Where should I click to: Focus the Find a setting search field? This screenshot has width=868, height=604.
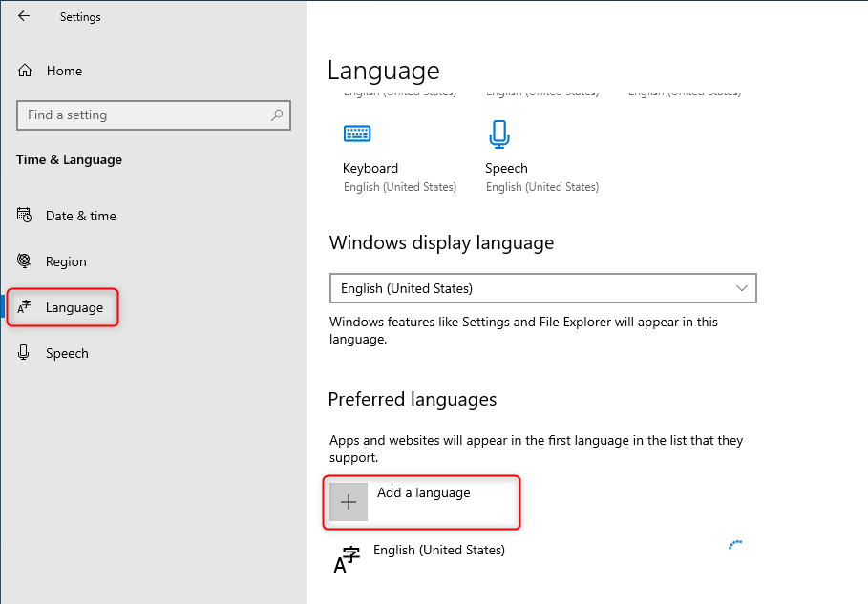143,115
